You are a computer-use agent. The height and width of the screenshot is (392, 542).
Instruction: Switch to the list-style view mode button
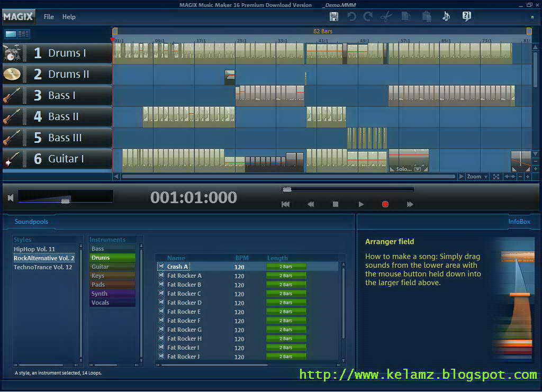[23, 34]
